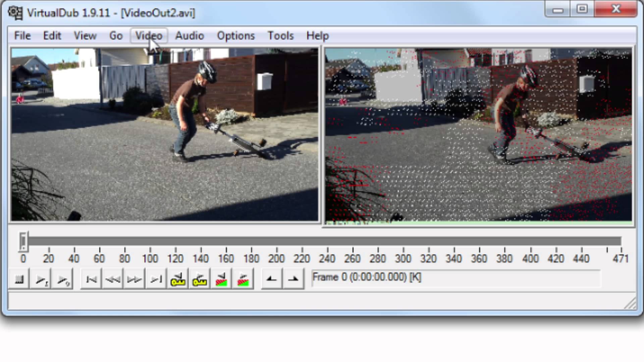The width and height of the screenshot is (644, 362).
Task: Step backward one frame
Action: (x=113, y=279)
